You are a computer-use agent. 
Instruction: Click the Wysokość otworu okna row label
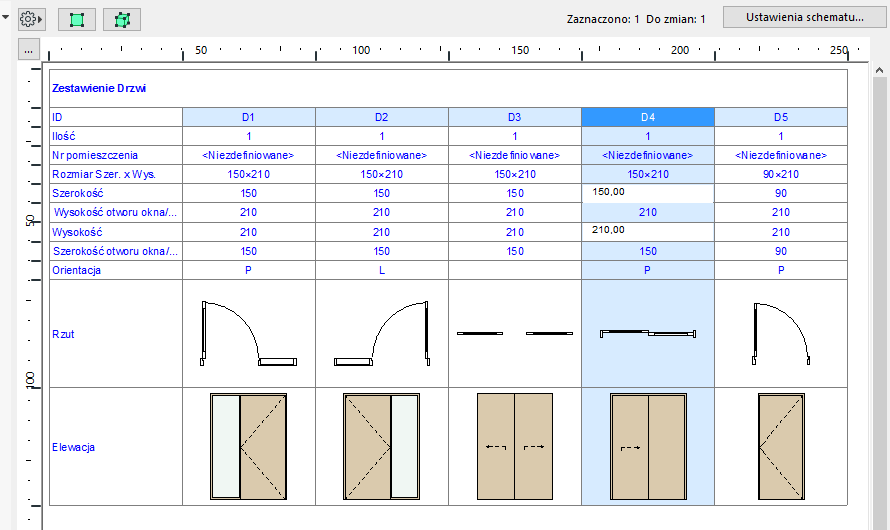click(116, 212)
